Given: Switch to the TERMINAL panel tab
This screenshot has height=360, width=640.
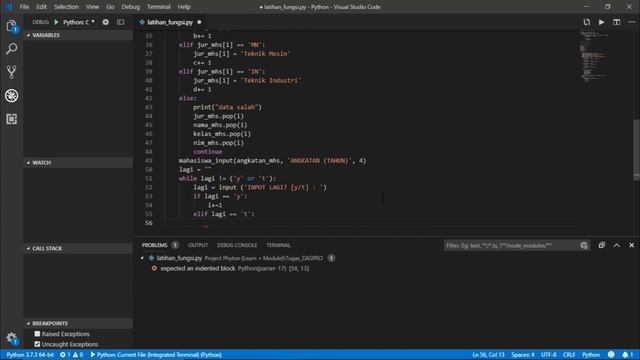Looking at the screenshot, I should [x=278, y=245].
